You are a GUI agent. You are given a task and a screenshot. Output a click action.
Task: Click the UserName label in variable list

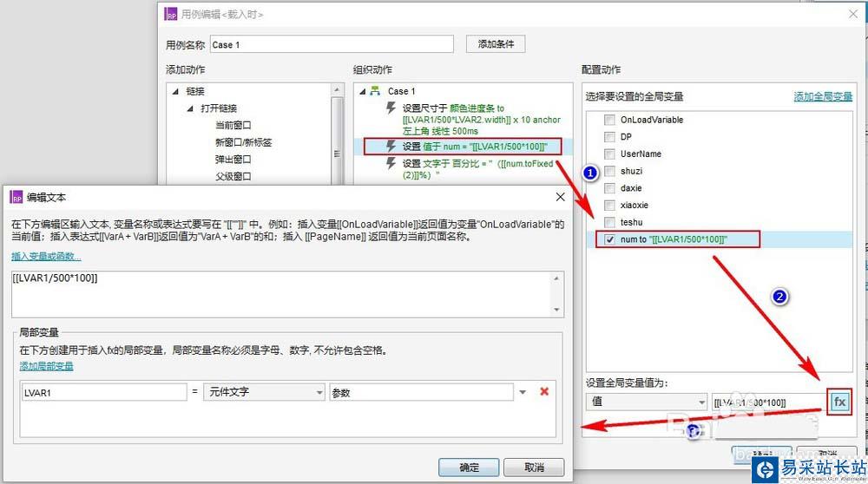coord(641,154)
